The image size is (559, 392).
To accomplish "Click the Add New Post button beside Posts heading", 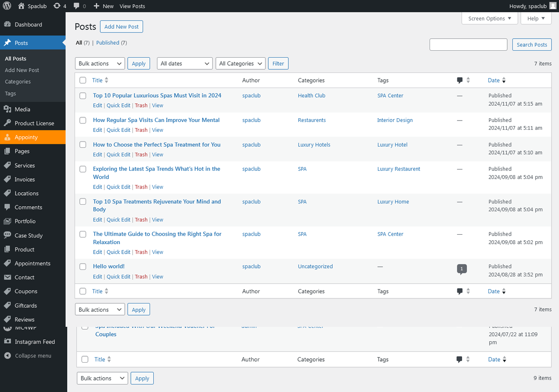I will pyautogui.click(x=122, y=27).
